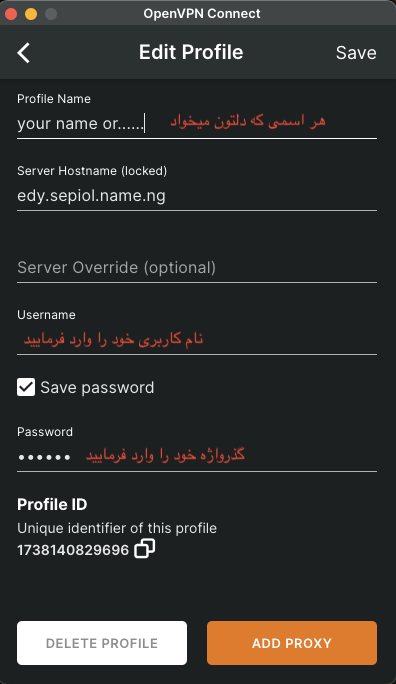Click the Password field with dots

pyautogui.click(x=197, y=457)
